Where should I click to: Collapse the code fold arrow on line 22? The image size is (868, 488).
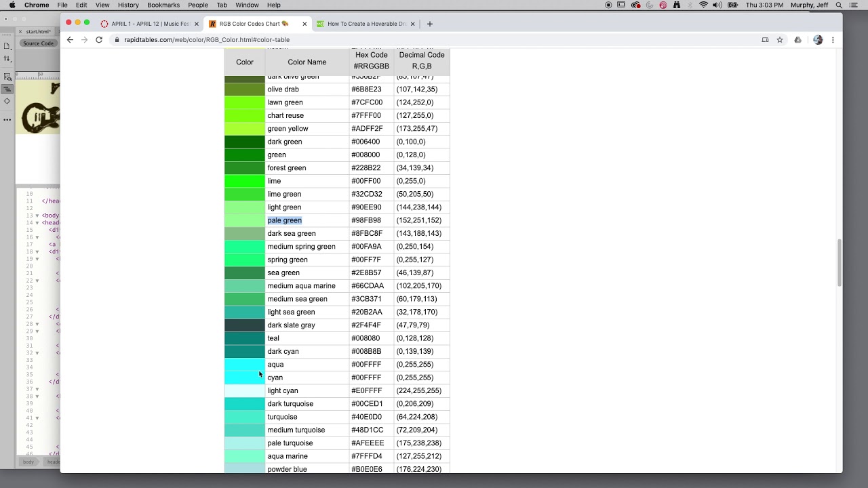coord(37,280)
